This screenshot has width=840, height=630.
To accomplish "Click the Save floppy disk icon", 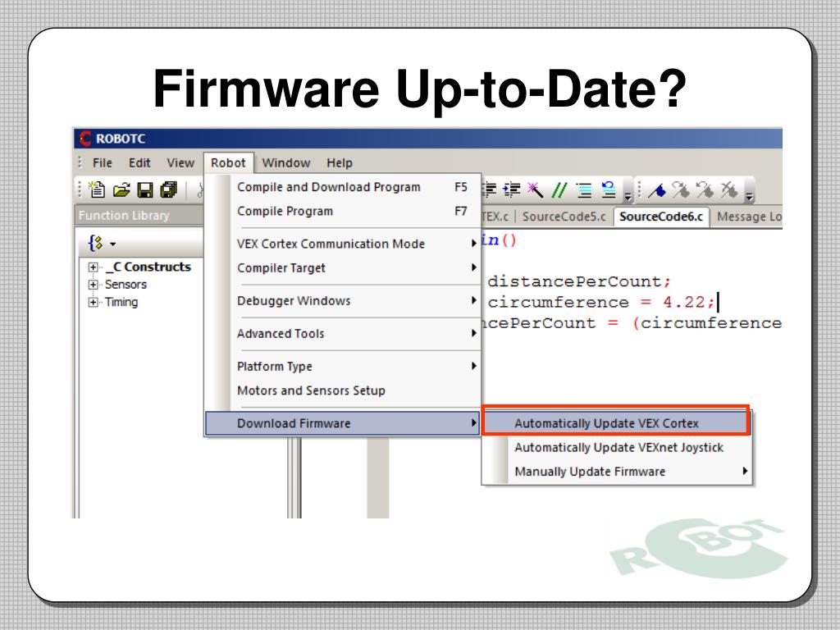I will point(145,190).
